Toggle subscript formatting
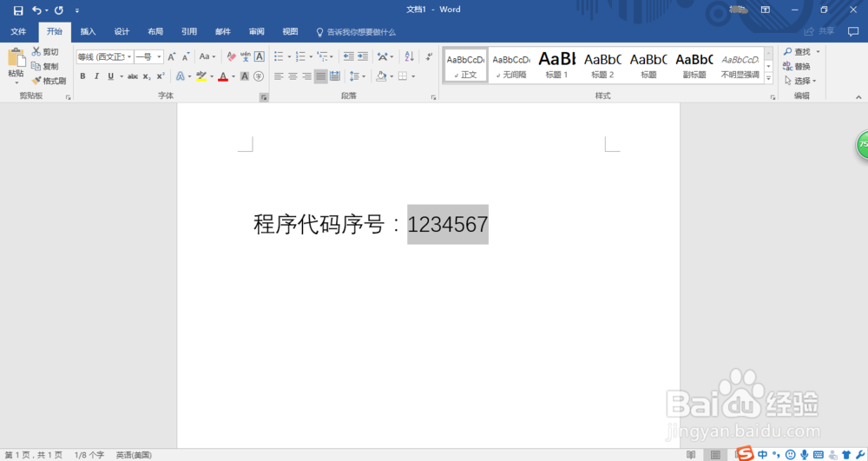Image resolution: width=868 pixels, height=461 pixels. coord(147,76)
